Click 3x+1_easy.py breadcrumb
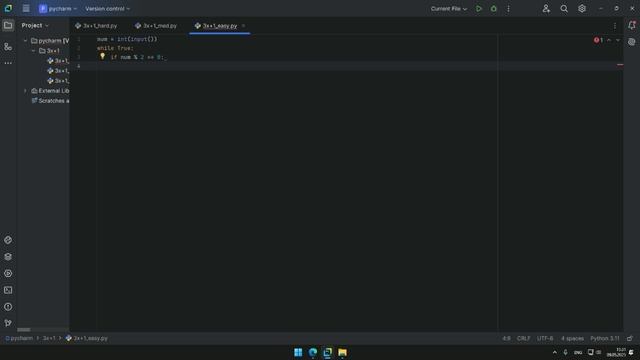Screen dimensions: 640x360 pos(87,338)
